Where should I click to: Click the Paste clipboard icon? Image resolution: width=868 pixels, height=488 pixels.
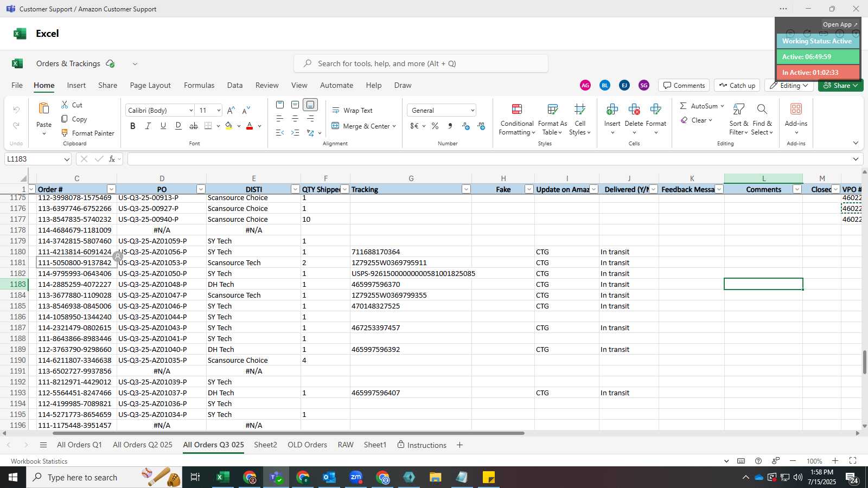44,108
